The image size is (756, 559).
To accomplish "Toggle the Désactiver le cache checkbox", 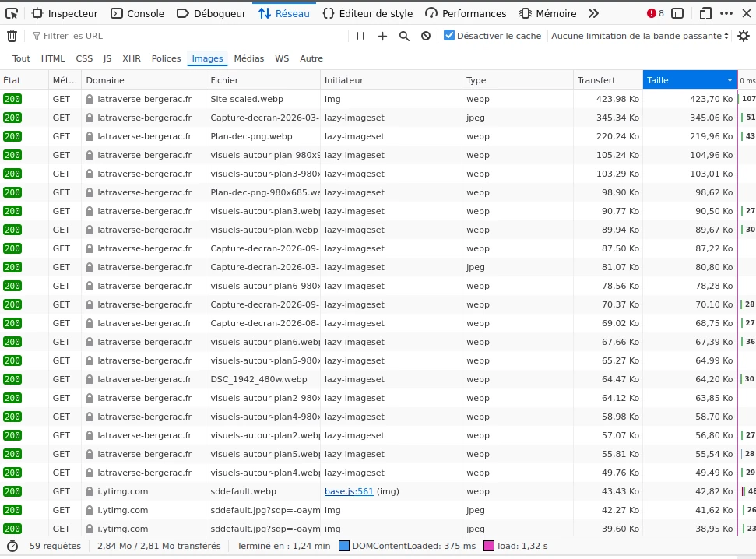I will pyautogui.click(x=449, y=35).
